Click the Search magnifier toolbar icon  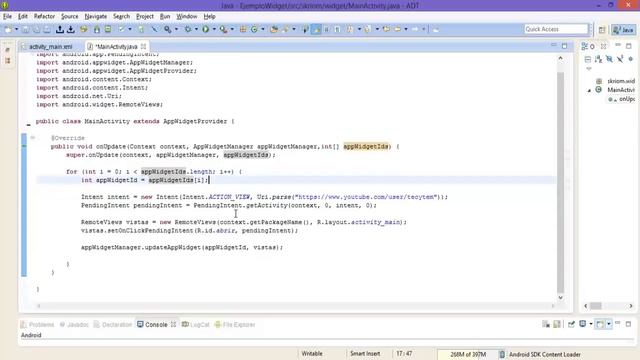pos(285,29)
